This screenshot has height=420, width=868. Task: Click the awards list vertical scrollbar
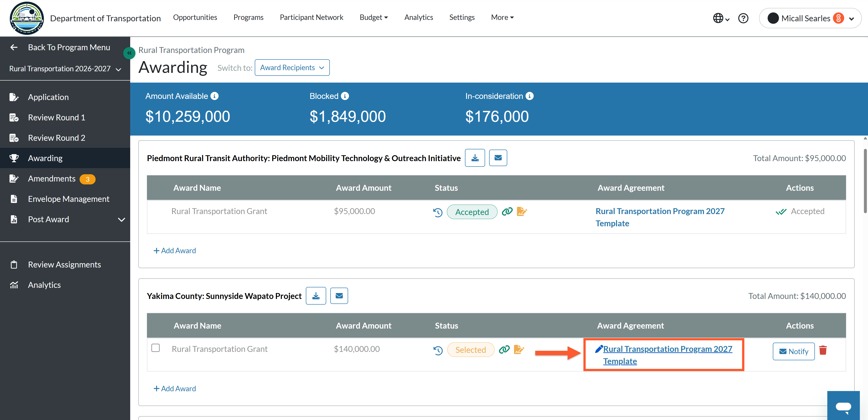coord(865,181)
